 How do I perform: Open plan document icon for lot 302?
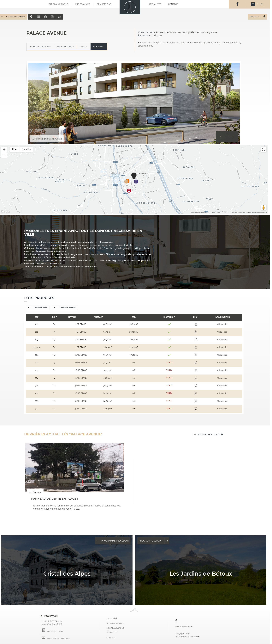196,393
